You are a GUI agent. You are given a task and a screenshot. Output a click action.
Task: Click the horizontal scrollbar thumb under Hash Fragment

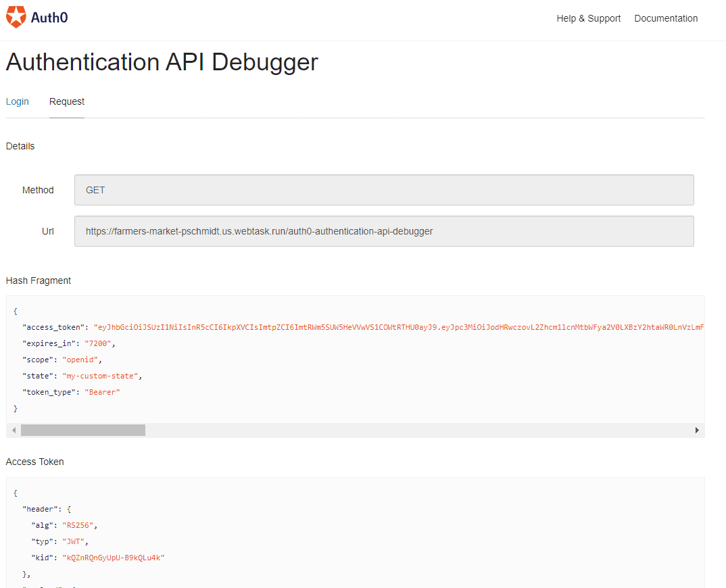pos(83,430)
